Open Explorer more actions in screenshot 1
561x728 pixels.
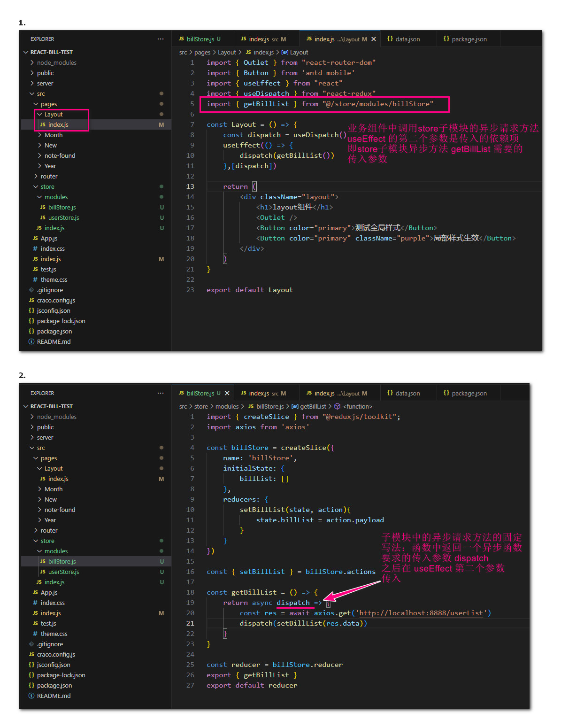coord(161,39)
